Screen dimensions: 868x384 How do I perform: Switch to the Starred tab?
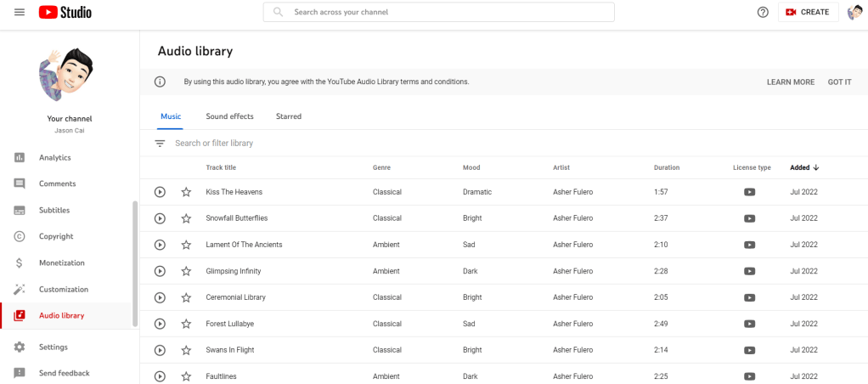[288, 116]
